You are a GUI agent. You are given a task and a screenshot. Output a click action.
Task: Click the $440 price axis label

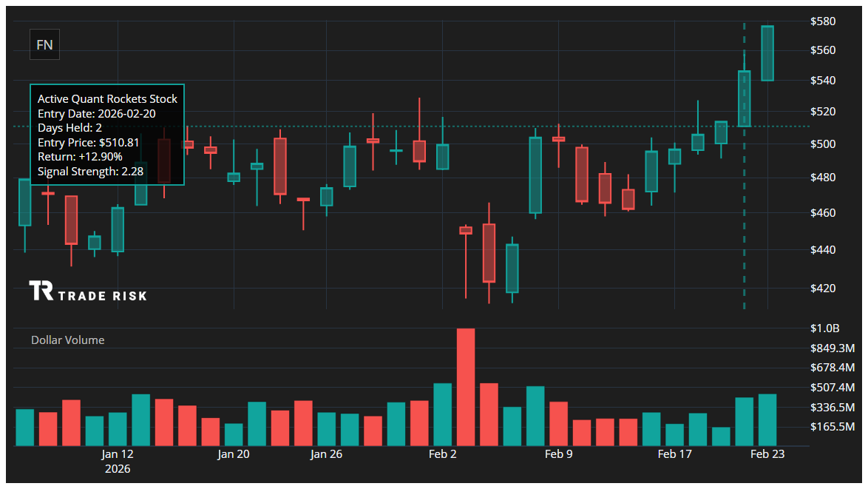click(x=823, y=250)
